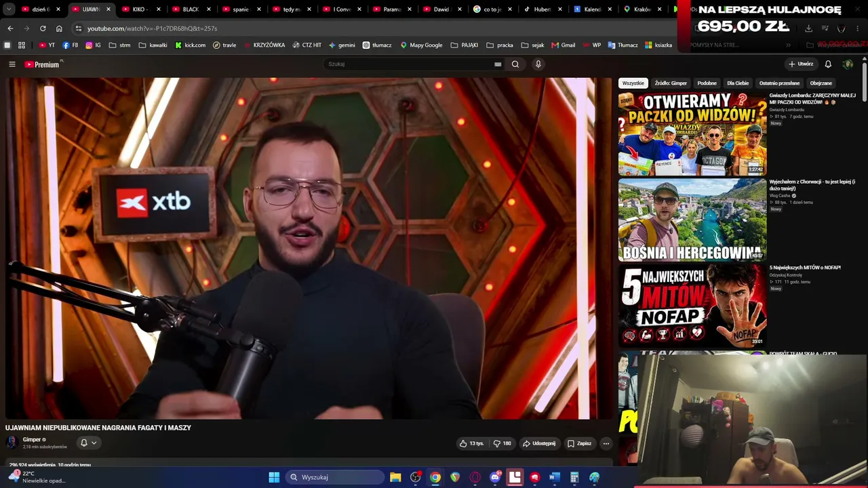Screen dimensions: 868x488
Task: Open the Gimper channel name link
Action: point(32,440)
